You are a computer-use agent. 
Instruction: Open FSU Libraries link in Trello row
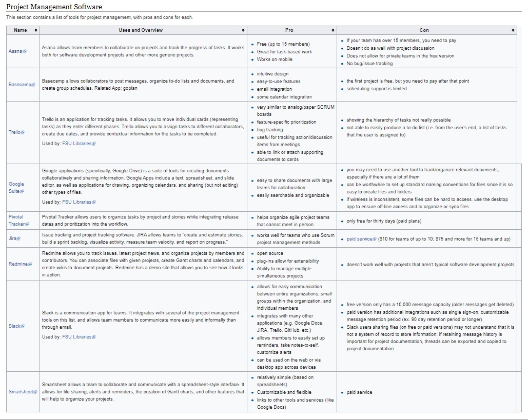[79, 144]
